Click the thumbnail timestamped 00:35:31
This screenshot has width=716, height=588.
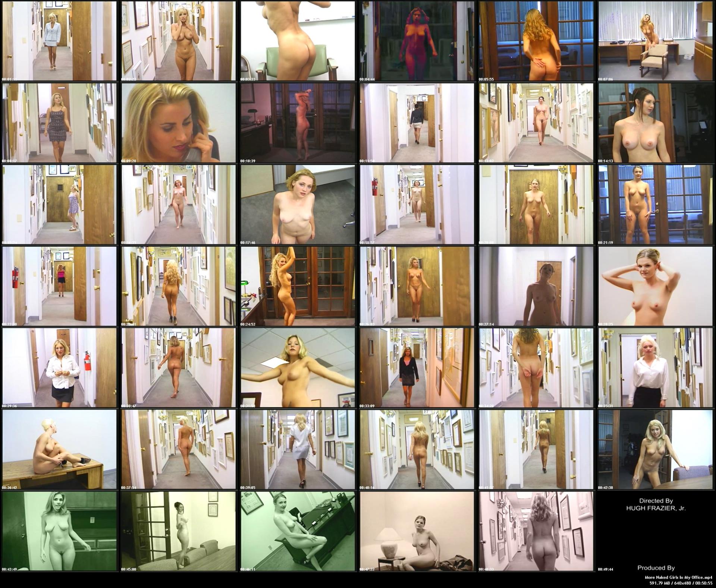point(655,367)
